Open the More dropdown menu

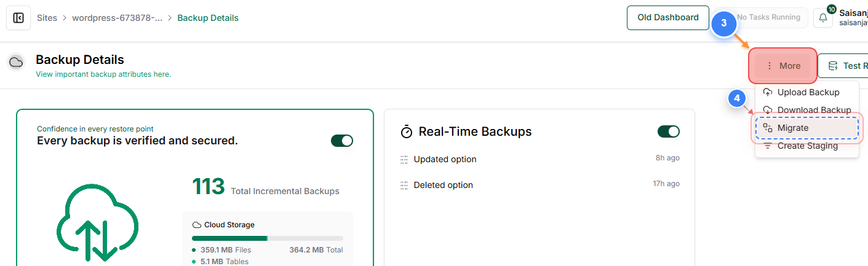point(782,66)
